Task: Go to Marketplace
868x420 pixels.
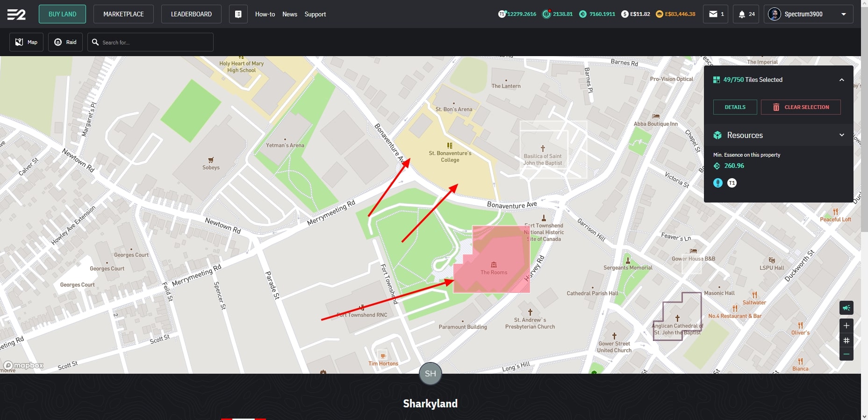Action: 123,14
